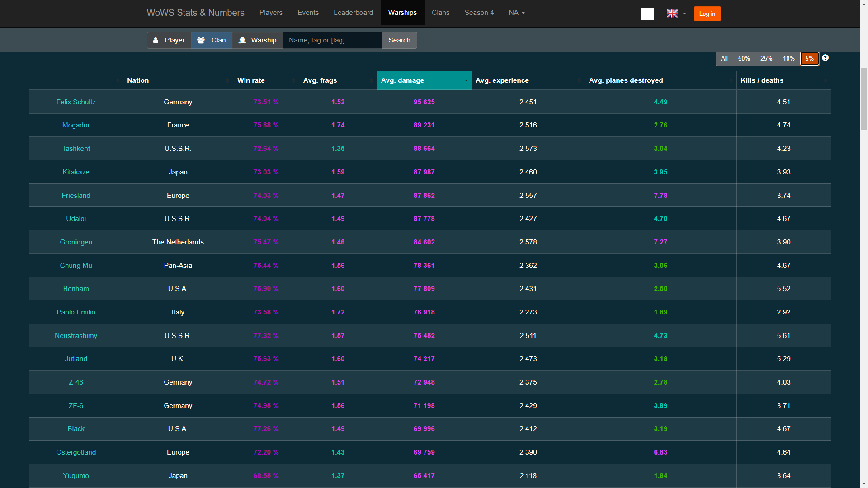Open the NA region dropdown
The width and height of the screenshot is (868, 488).
517,13
